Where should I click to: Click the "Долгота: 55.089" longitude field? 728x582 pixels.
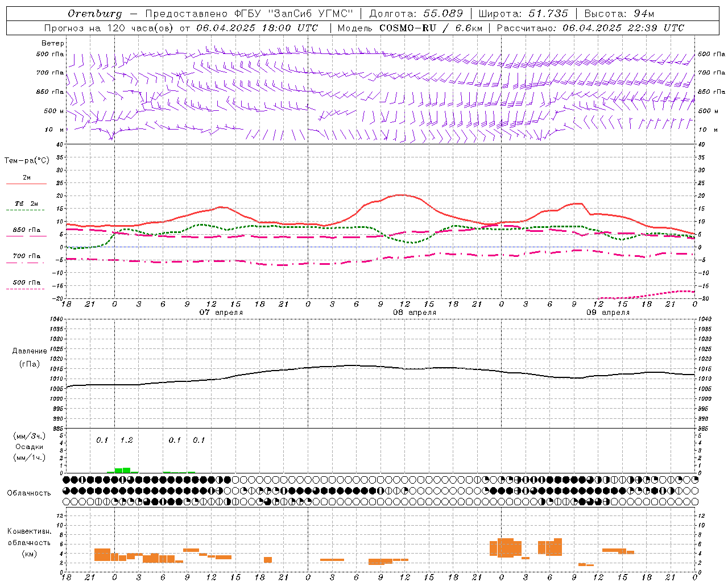416,14
